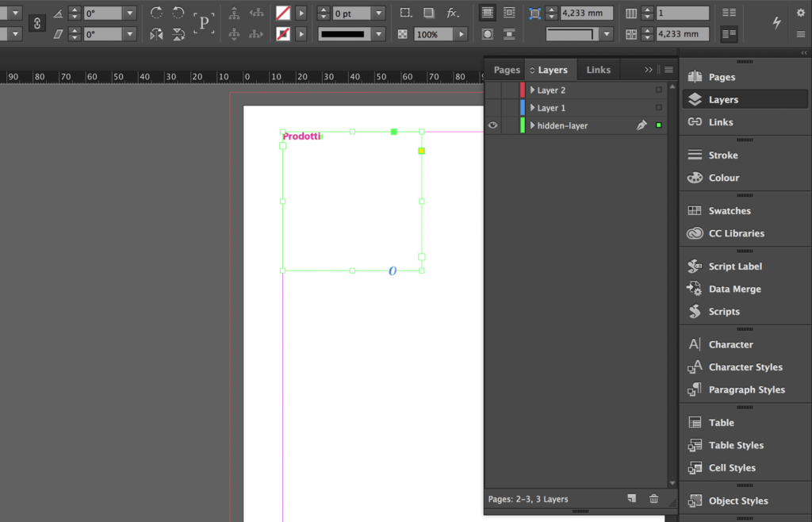Screen dimensions: 812x522
Task: Rotate selection 90° anticlockwise
Action: [178, 13]
